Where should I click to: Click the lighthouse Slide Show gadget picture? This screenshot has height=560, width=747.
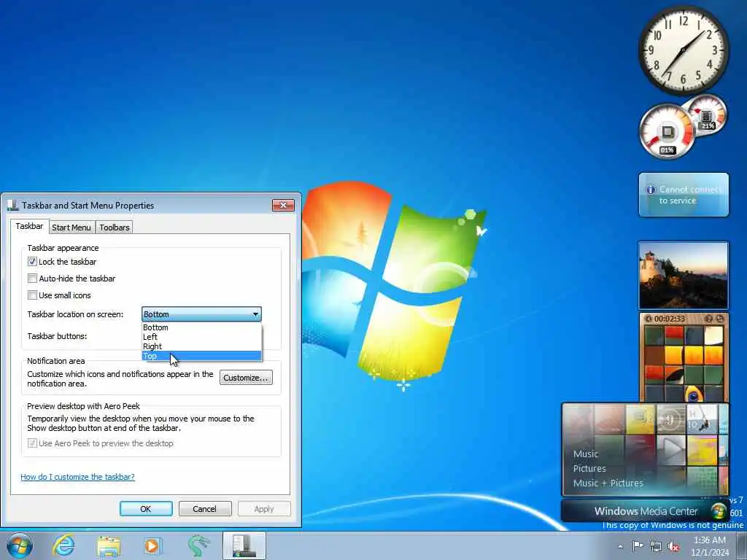click(x=684, y=276)
